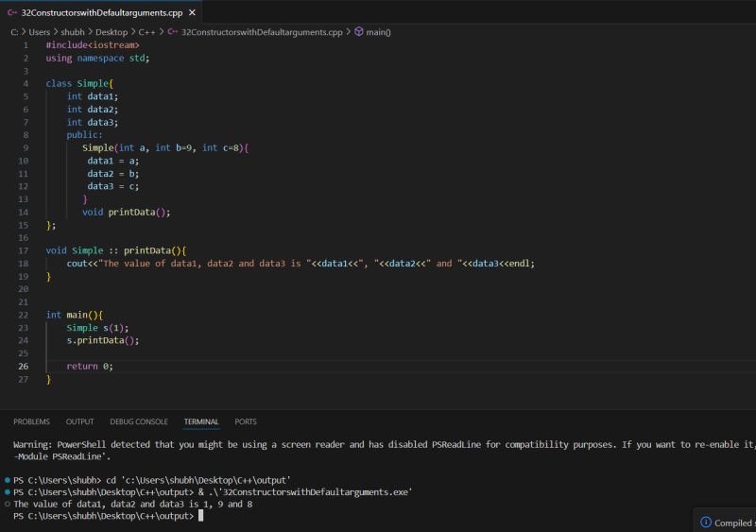The image size is (756, 532).
Task: Click on 'void Simple :: printData(){' line
Action: pos(115,250)
